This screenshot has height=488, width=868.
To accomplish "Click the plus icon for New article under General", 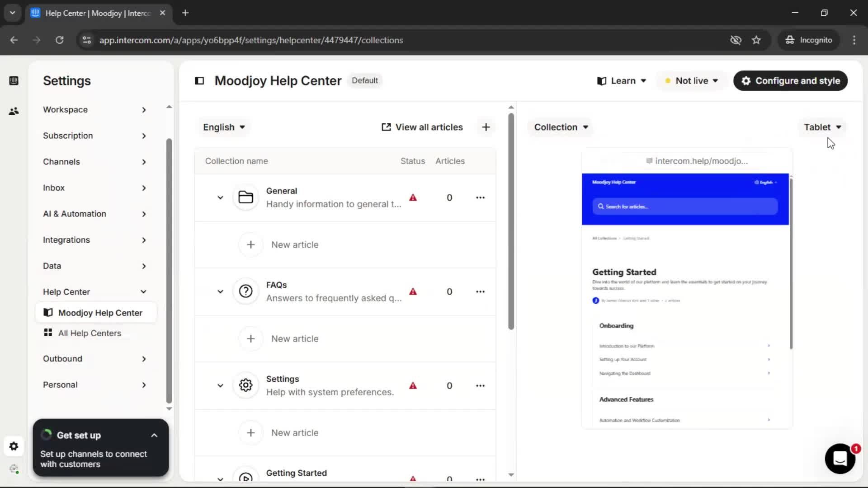I will (251, 244).
